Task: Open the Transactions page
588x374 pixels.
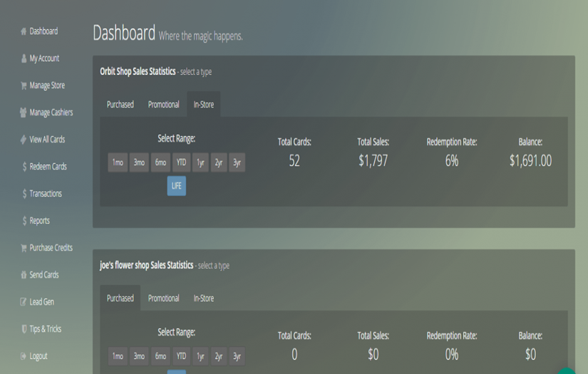Action: (46, 193)
